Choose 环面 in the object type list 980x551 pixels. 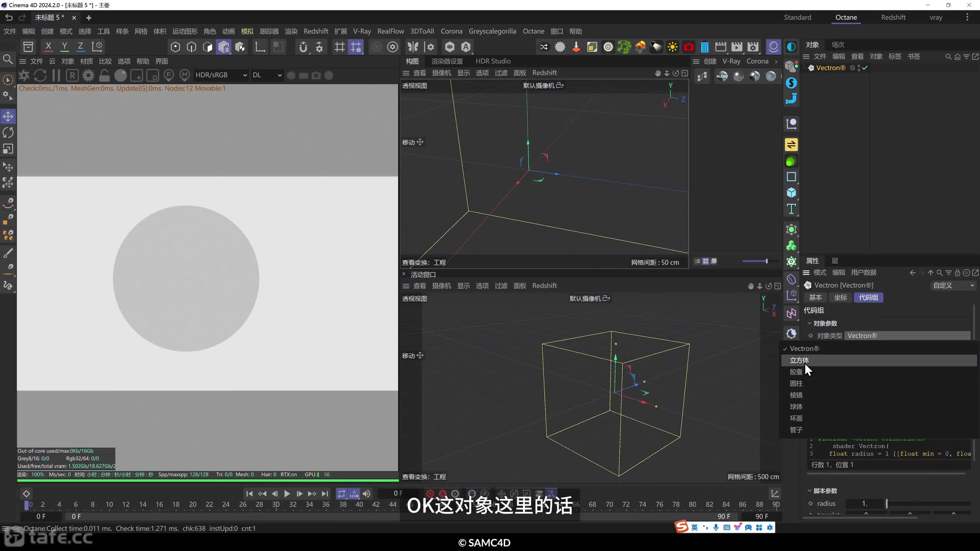point(879,418)
